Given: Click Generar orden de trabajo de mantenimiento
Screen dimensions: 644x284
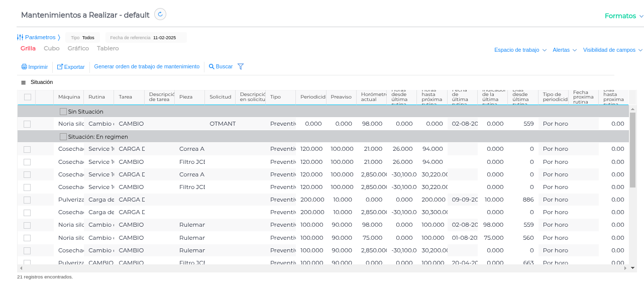Looking at the screenshot, I should [147, 67].
